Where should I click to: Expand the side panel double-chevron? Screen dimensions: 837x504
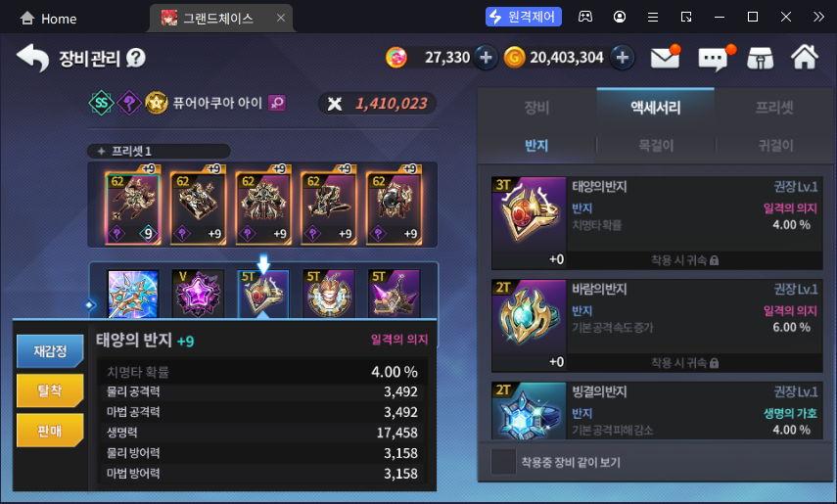[818, 17]
